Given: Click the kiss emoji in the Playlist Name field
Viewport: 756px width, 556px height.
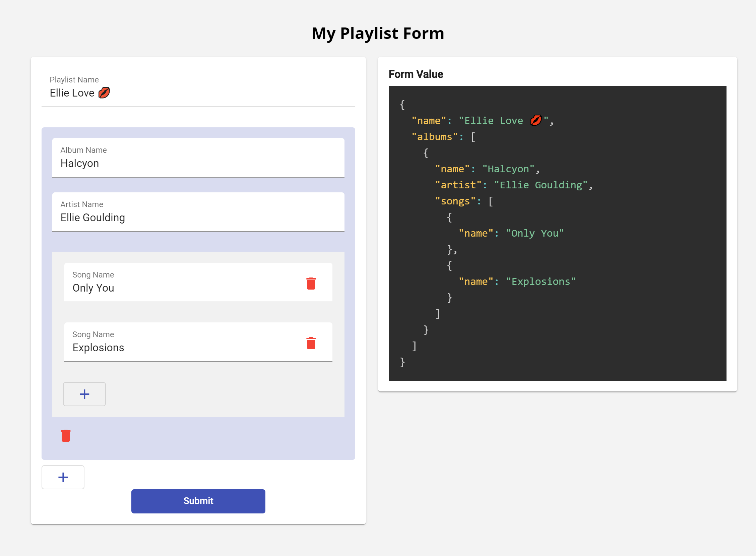Looking at the screenshot, I should click(x=104, y=92).
